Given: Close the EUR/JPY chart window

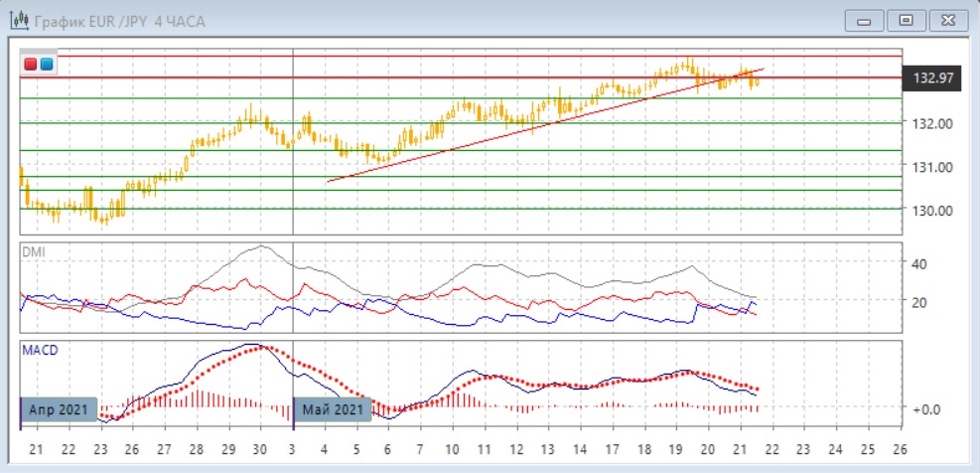Looking at the screenshot, I should click(x=947, y=20).
